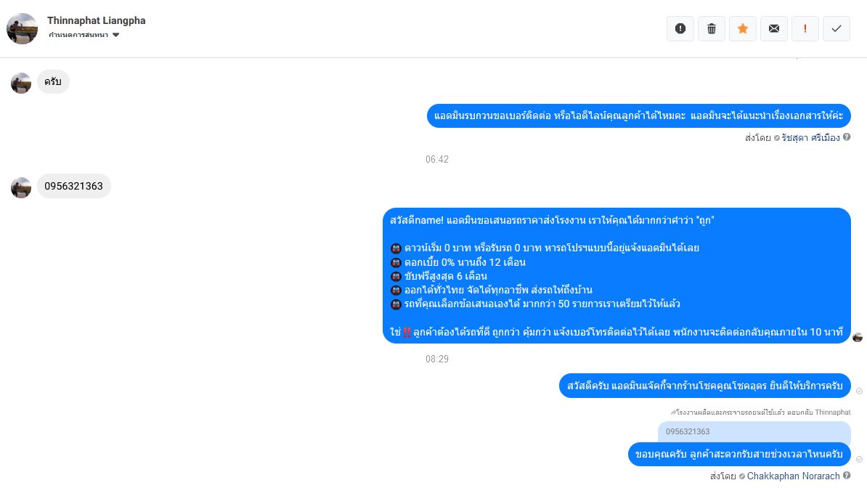
Task: Mark conversation done with checkmark icon
Action: pos(837,29)
